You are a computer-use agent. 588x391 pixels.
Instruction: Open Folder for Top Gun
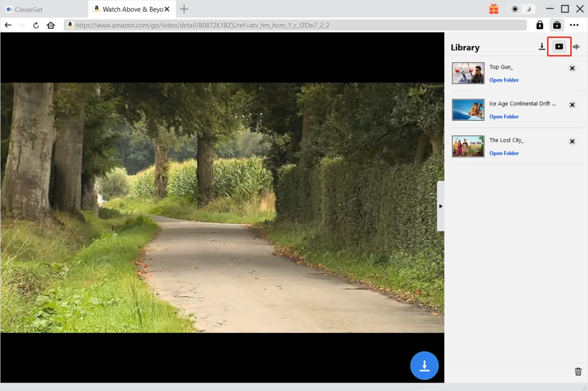(x=504, y=80)
